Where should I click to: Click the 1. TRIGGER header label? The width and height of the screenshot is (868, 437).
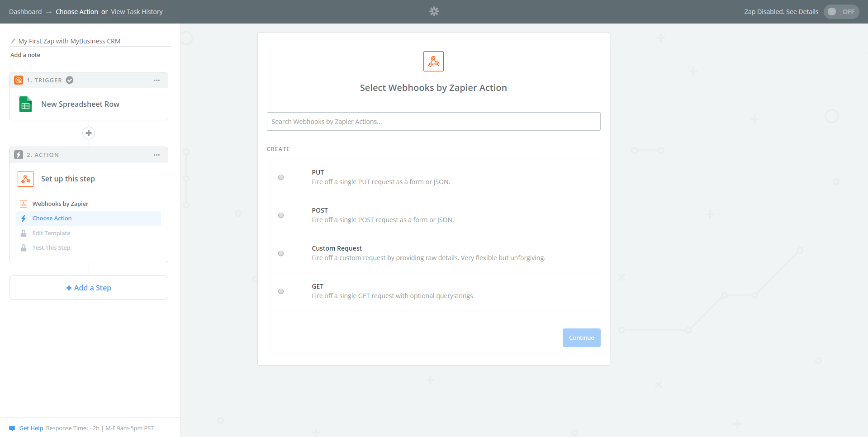click(x=44, y=80)
